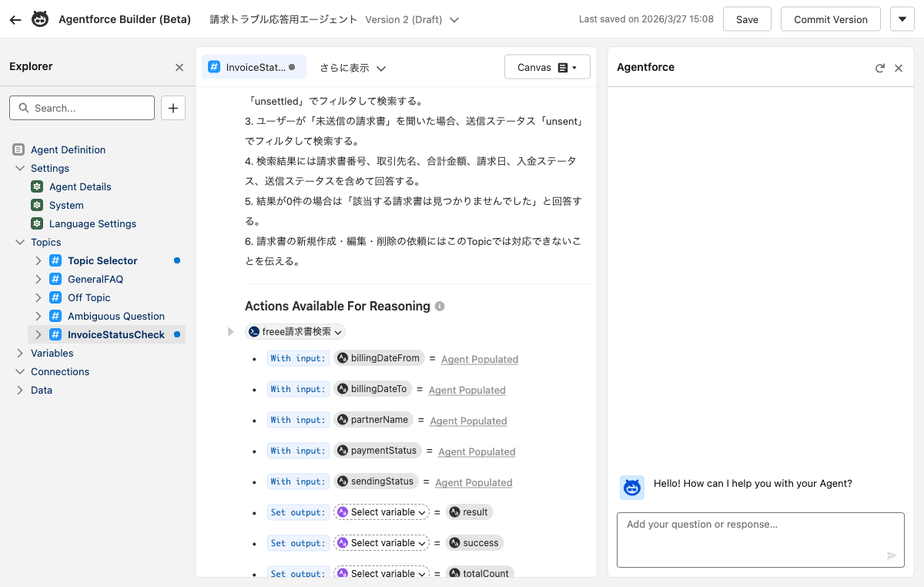
Task: Click the Agentforce robot logo in the header
Action: pos(40,19)
